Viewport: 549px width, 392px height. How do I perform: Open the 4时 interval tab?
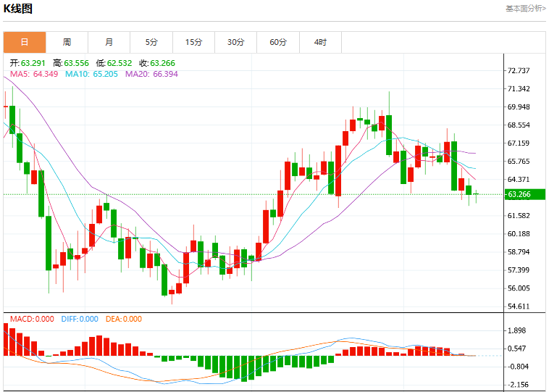point(320,42)
